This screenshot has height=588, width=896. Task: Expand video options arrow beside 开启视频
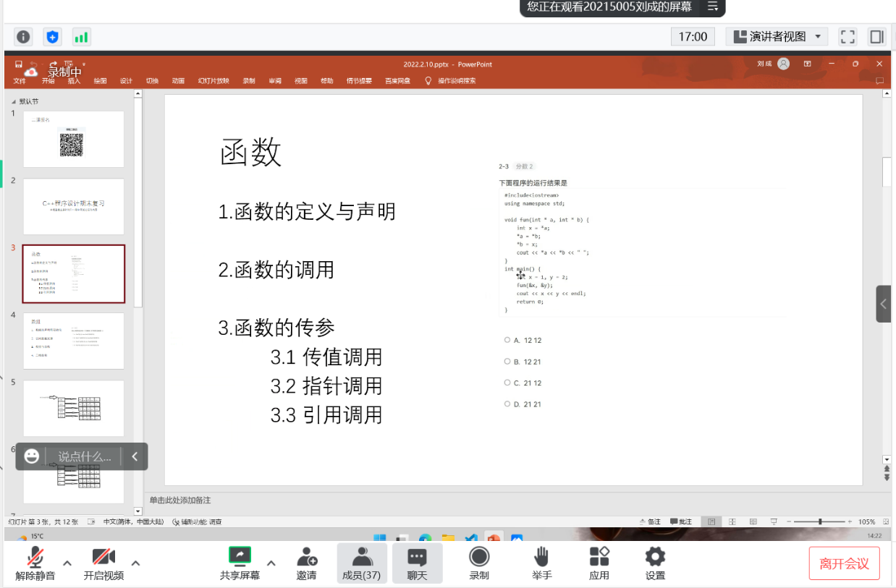(x=135, y=563)
